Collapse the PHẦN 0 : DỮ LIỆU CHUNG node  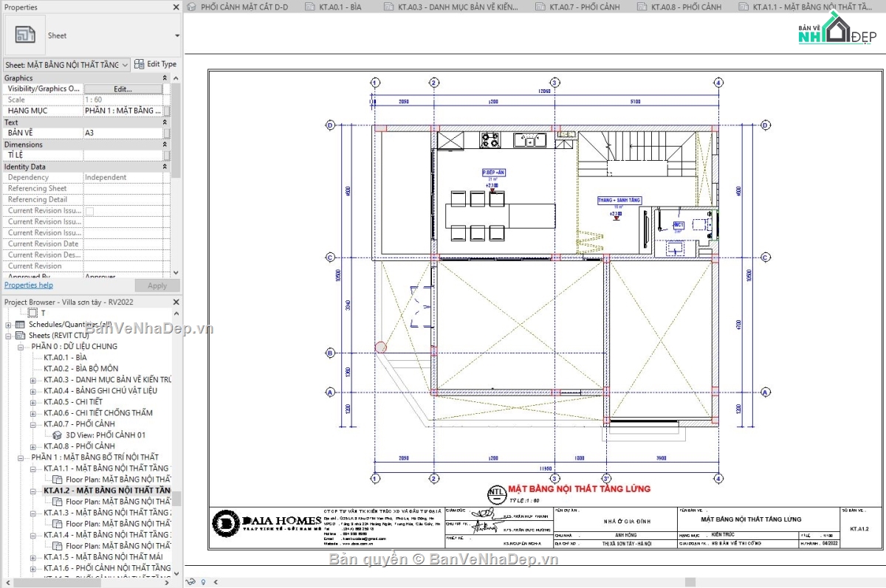[x=21, y=347]
